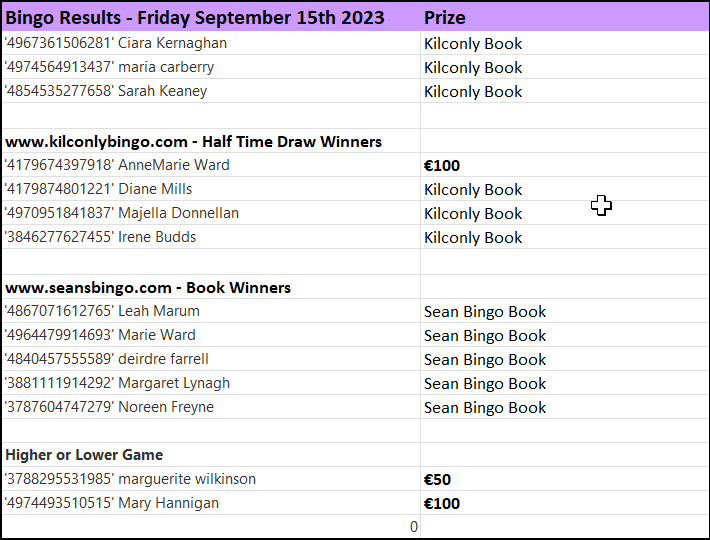Click the seansbingo.com Book Winners heading
This screenshot has height=540, width=710.
click(x=211, y=287)
